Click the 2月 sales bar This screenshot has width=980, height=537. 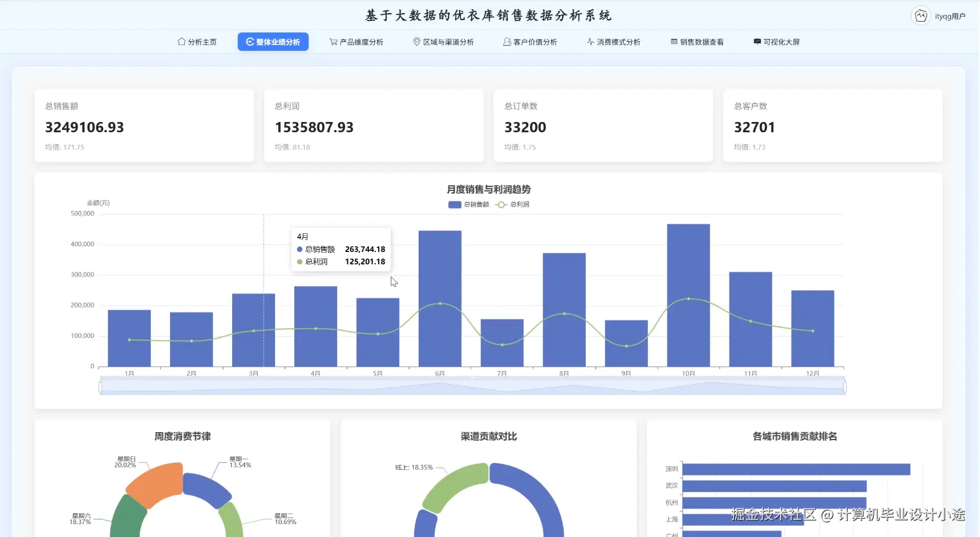pos(192,339)
